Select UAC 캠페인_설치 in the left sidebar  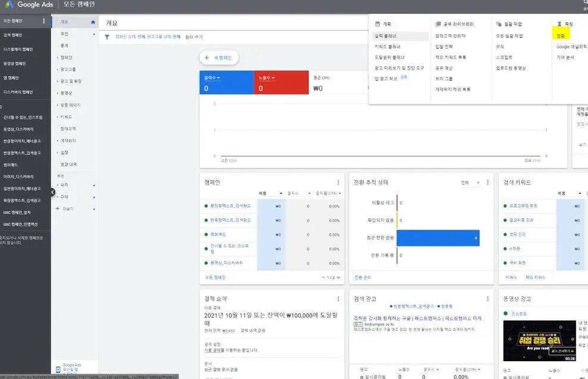coord(17,213)
